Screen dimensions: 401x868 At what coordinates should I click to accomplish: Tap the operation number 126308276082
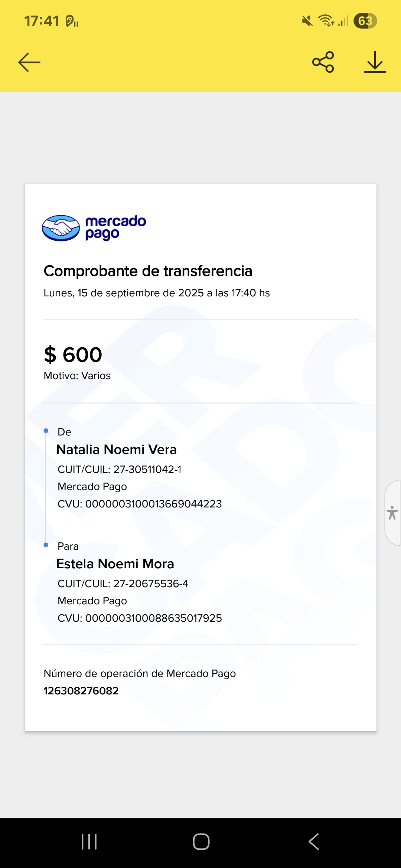pos(81,691)
